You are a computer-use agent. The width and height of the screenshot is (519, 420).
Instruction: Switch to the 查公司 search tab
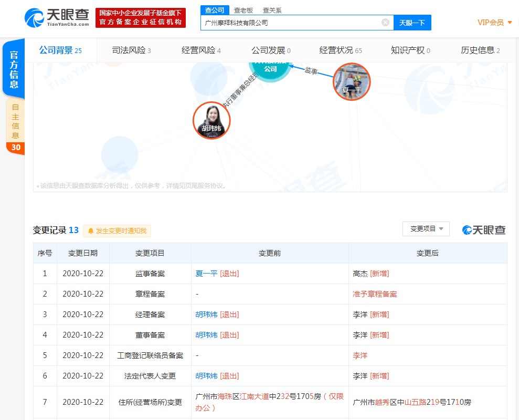215,10
